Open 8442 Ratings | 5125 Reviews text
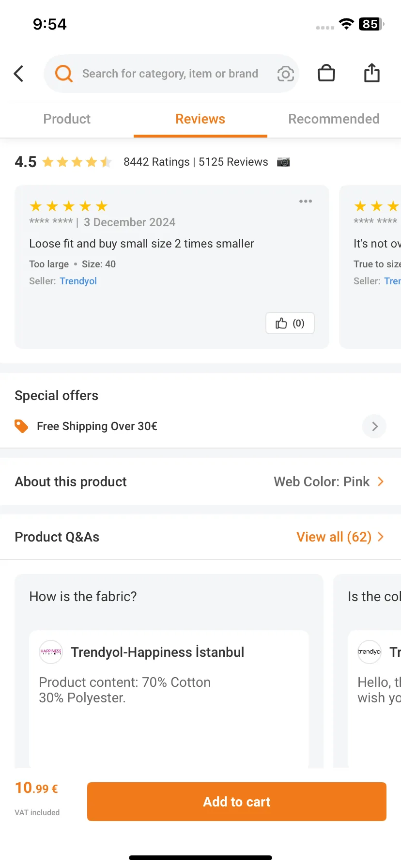This screenshot has height=868, width=401. [x=196, y=162]
